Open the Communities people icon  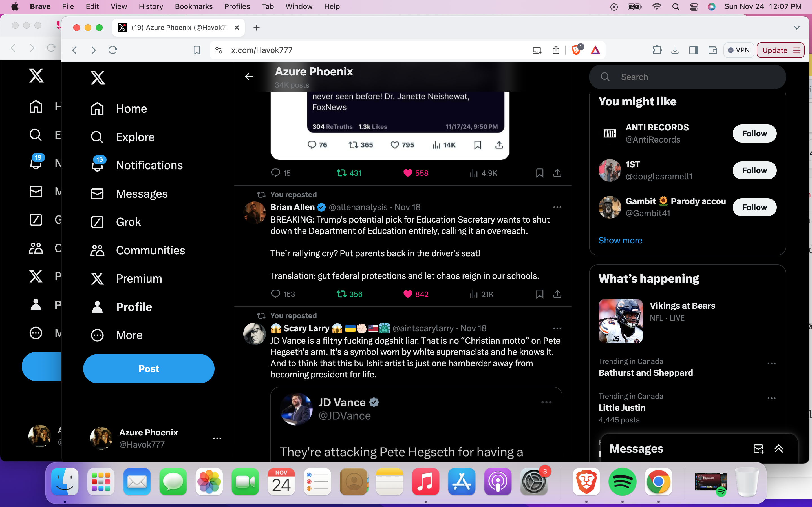[97, 250]
